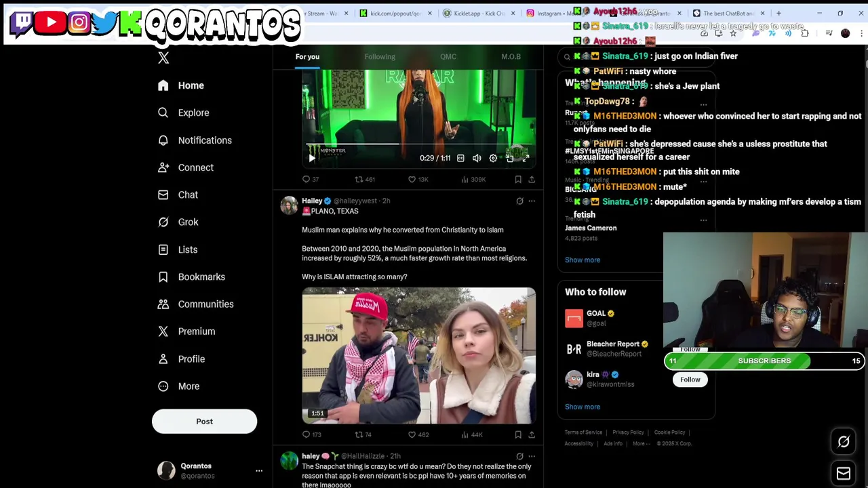Switch to the Kicklet.app browser tab
868x488 pixels.
tap(479, 13)
